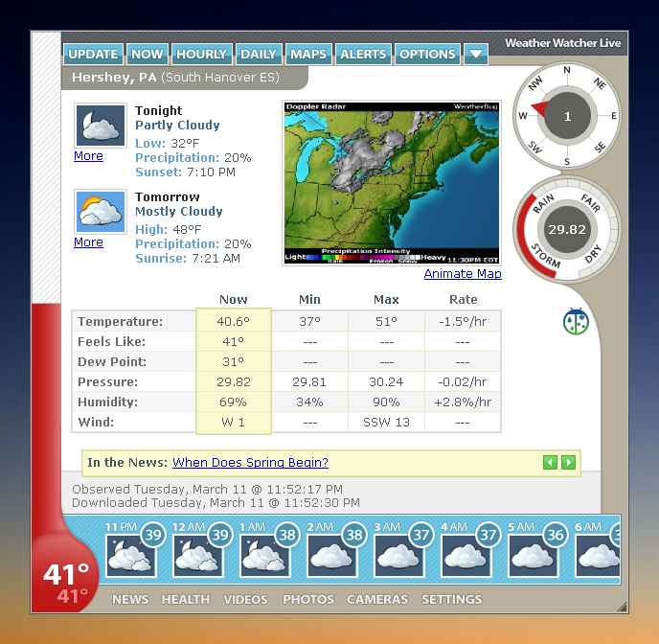
Task: Click the WeatherBug ladybug logo icon
Action: tap(576, 322)
